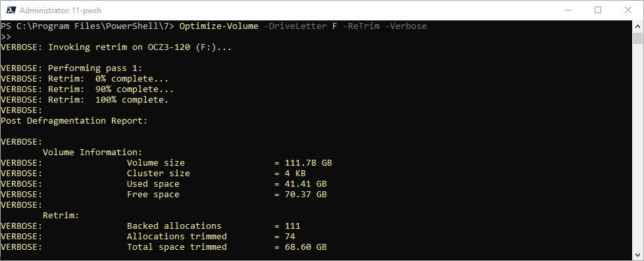Click the >> continuation prompt line
644x261 pixels.
pos(6,37)
